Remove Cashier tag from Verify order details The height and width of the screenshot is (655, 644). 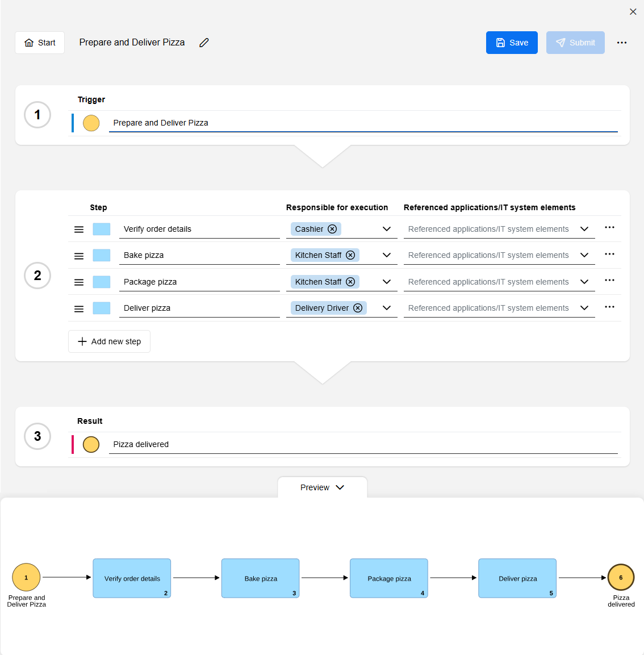pos(332,229)
